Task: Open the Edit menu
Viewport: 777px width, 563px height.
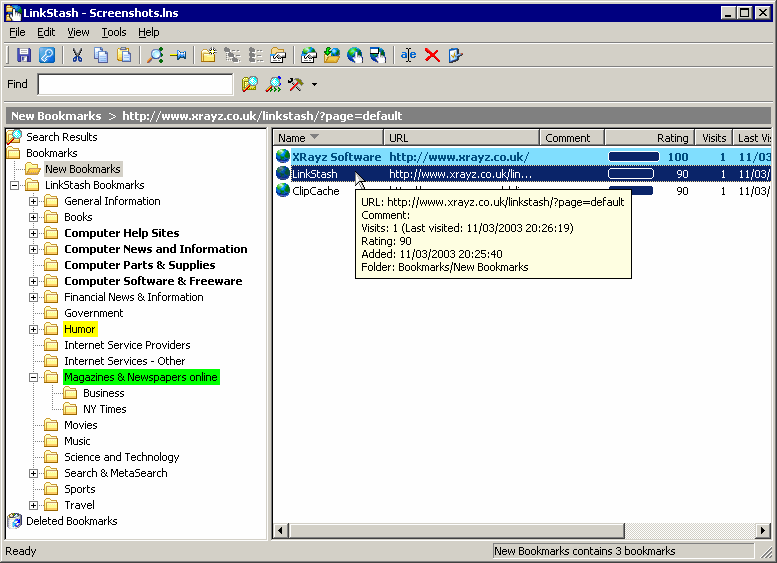Action: tap(46, 32)
